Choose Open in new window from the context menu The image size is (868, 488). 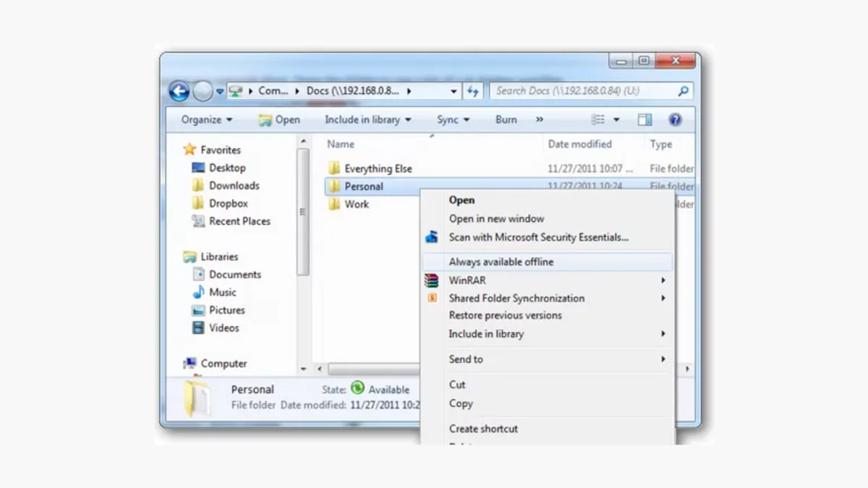pos(498,218)
